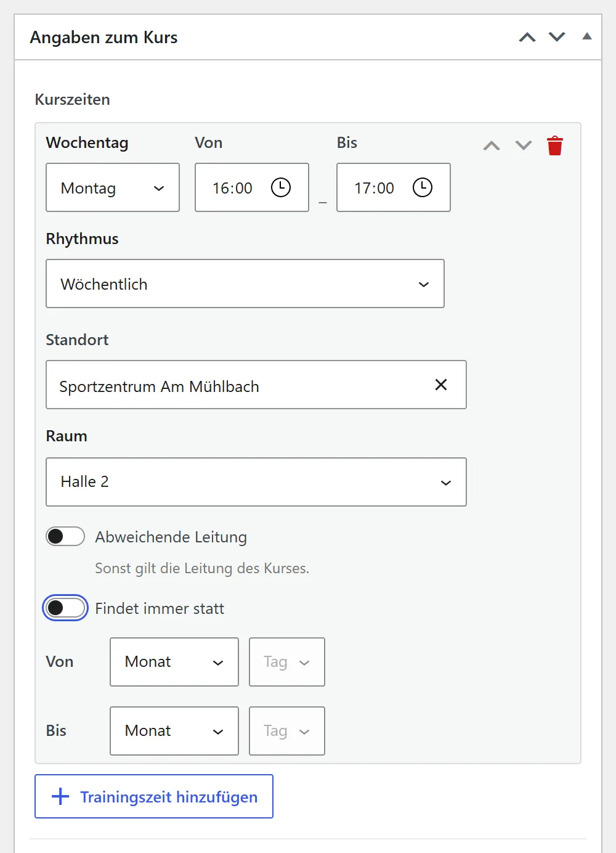Click the Rhythmus label
Screen dimensions: 616x853
[x=82, y=239]
